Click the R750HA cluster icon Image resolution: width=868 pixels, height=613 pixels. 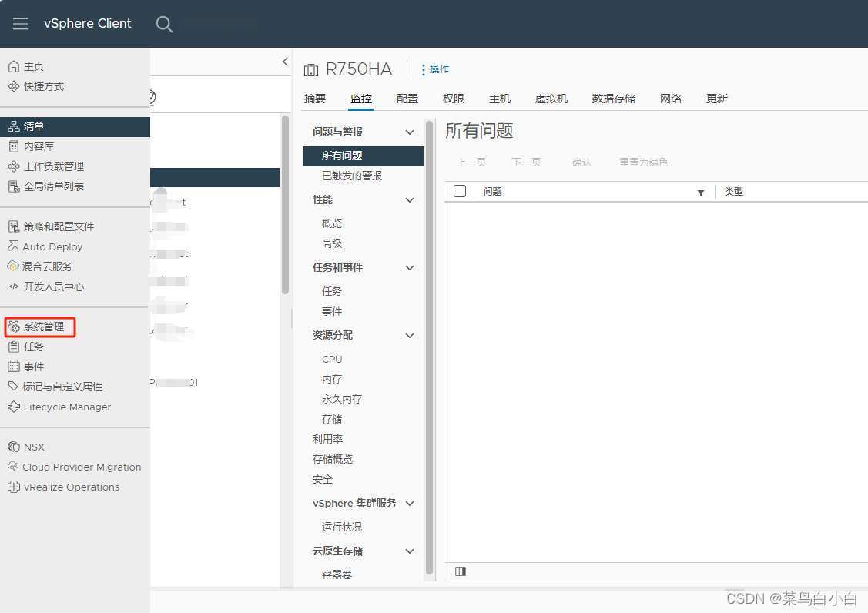(x=311, y=70)
